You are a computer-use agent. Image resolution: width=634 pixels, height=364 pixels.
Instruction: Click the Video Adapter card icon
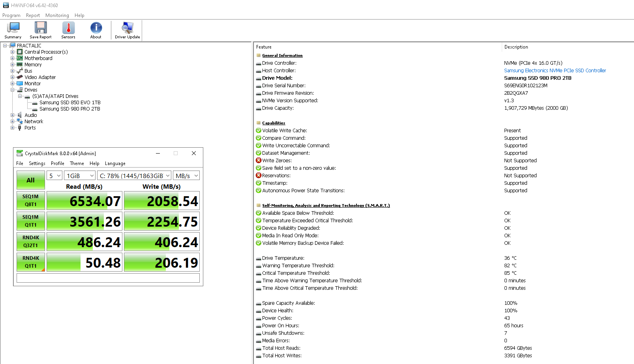pyautogui.click(x=20, y=77)
